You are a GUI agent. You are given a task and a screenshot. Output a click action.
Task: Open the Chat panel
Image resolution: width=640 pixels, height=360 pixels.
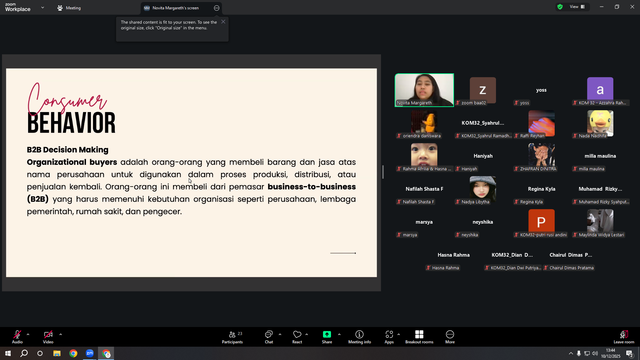tap(269, 337)
